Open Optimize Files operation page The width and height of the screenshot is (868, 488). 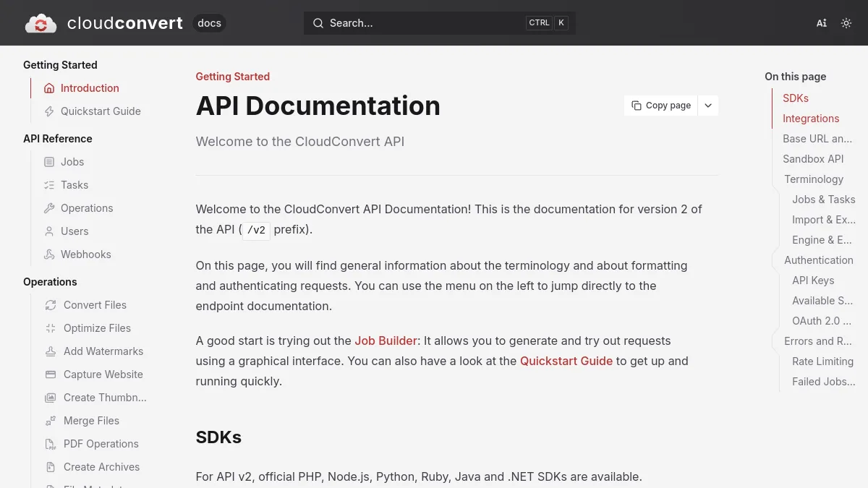[97, 328]
